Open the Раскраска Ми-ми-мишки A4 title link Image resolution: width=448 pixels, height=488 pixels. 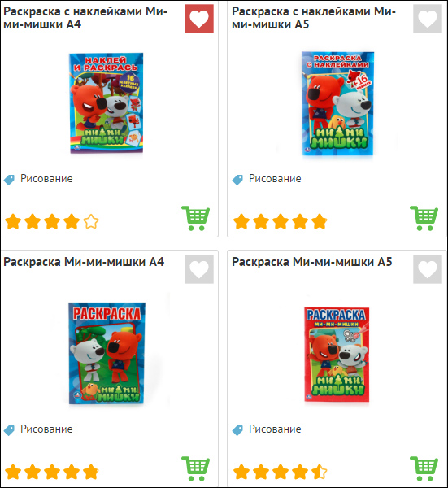tap(84, 262)
